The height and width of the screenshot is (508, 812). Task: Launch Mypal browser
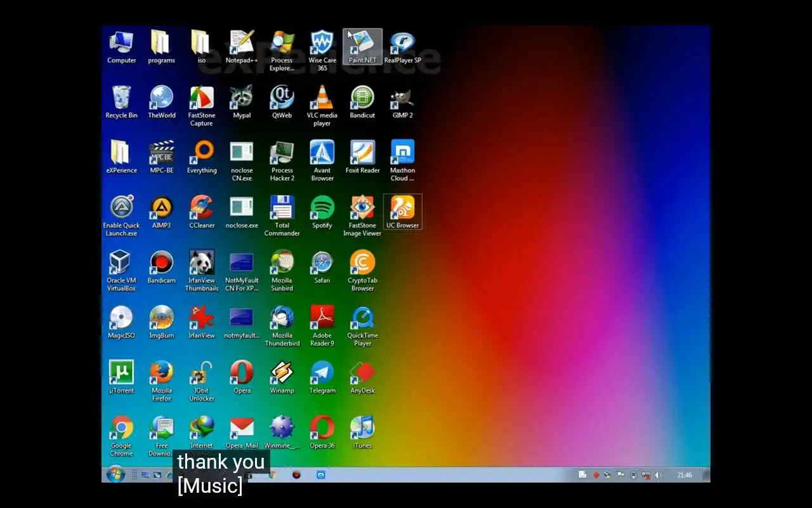point(242,102)
